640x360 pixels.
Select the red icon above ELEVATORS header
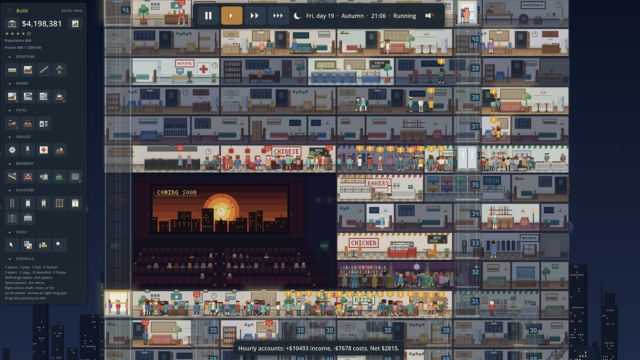[28, 177]
